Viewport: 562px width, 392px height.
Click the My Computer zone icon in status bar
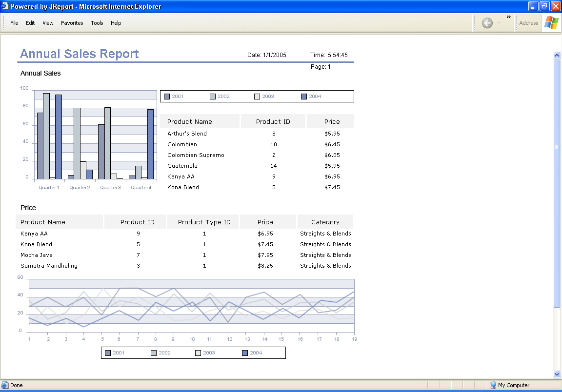pyautogui.click(x=493, y=385)
